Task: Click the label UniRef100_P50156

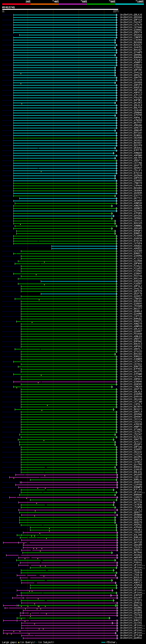Action: click(x=131, y=98)
